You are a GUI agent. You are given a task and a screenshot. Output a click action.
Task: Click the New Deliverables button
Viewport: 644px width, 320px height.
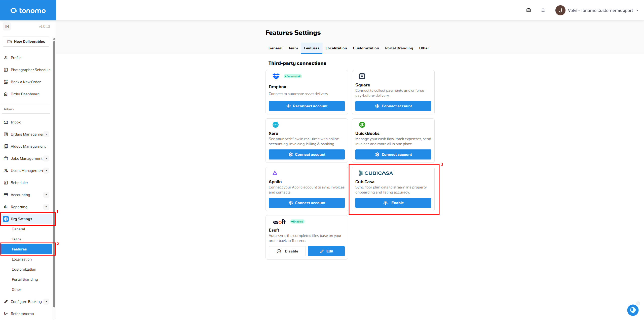pyautogui.click(x=26, y=42)
